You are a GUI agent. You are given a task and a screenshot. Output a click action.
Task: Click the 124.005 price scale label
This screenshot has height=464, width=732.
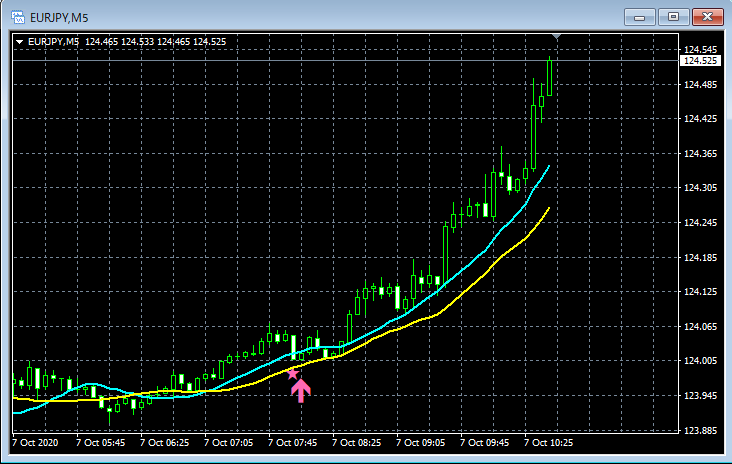700,361
